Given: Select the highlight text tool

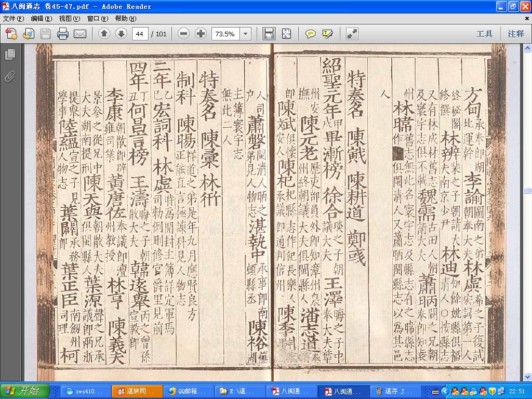Looking at the screenshot, I should coord(327,34).
